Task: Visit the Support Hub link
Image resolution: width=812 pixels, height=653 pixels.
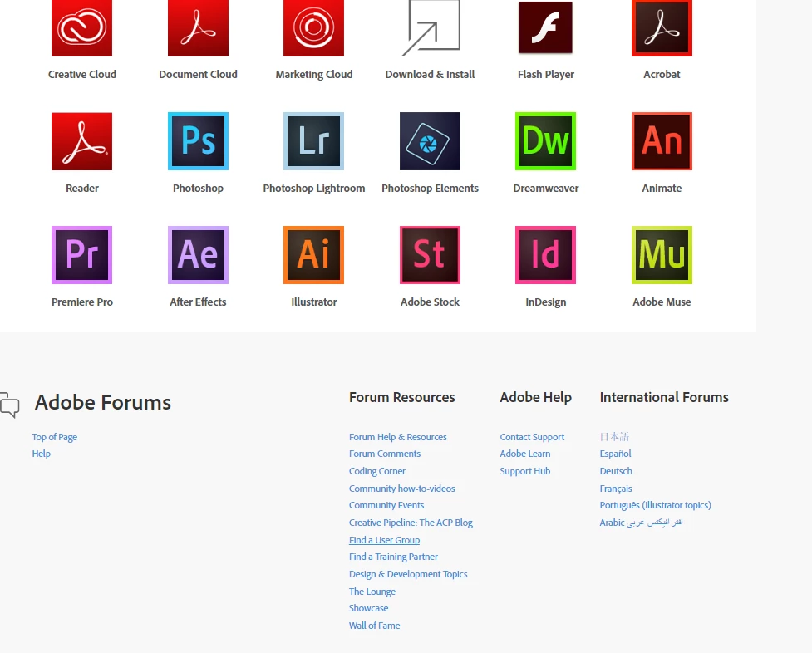Action: 525,471
